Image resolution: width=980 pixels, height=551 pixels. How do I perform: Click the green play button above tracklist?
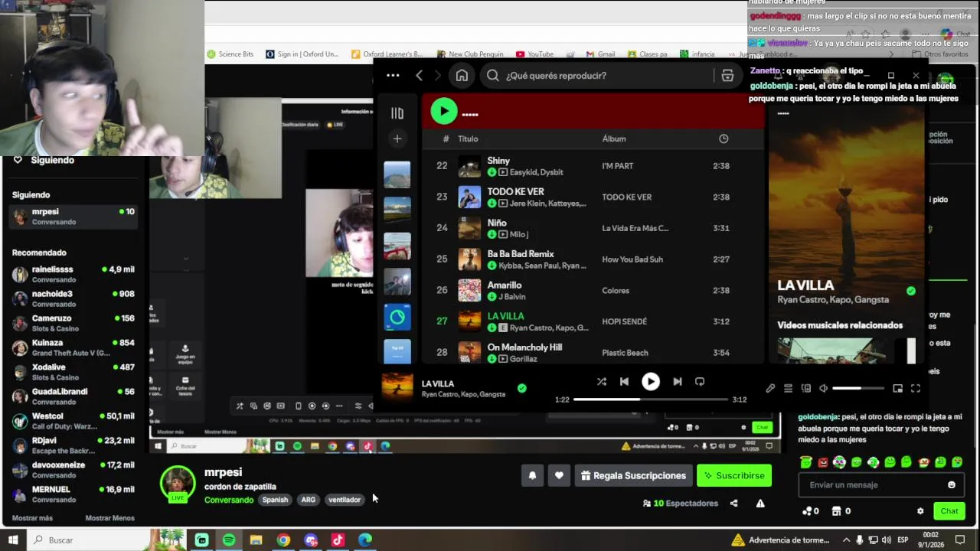444,111
